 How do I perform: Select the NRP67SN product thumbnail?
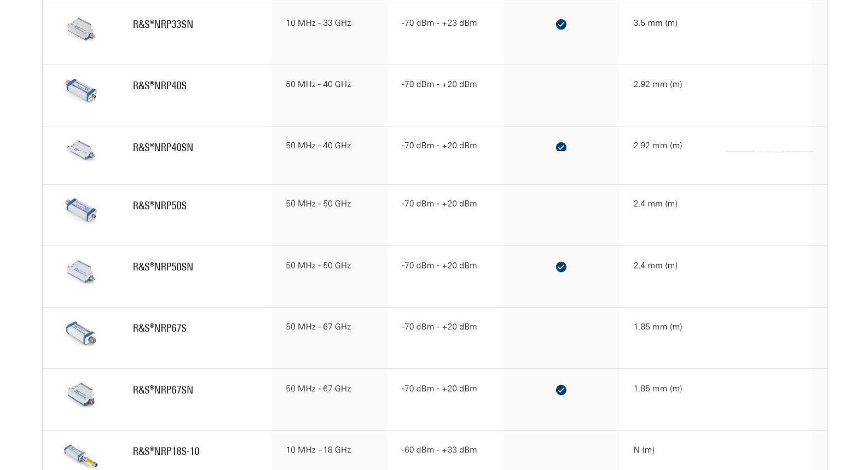coord(81,394)
